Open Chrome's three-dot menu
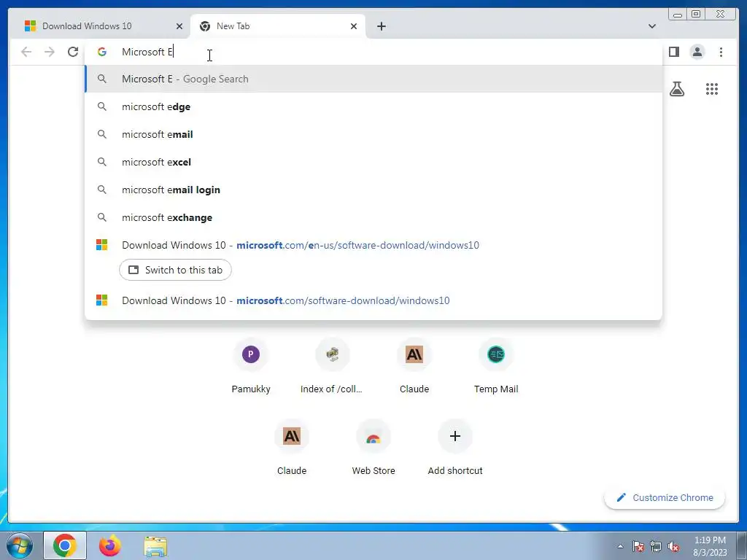Screen dimensions: 747x560 (x=721, y=52)
